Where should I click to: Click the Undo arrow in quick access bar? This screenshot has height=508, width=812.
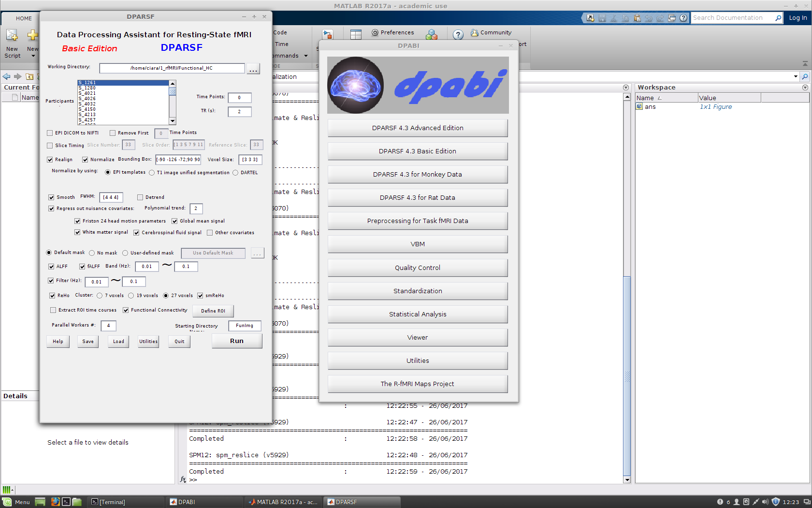(x=649, y=18)
